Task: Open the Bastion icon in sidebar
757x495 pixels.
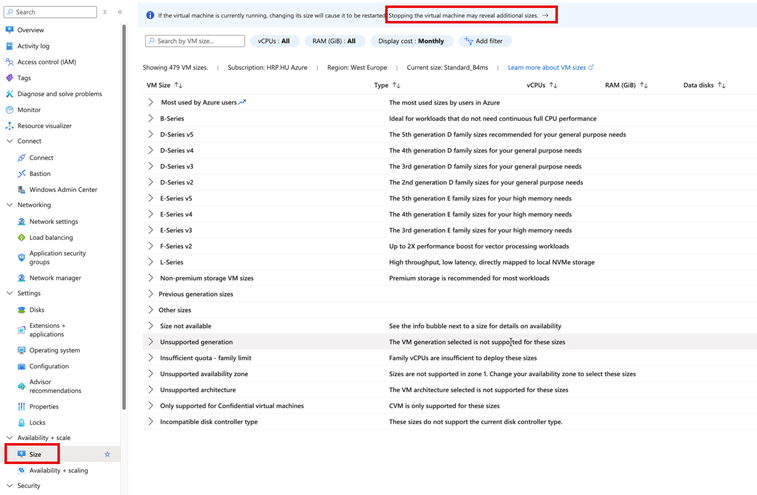Action: tap(21, 173)
